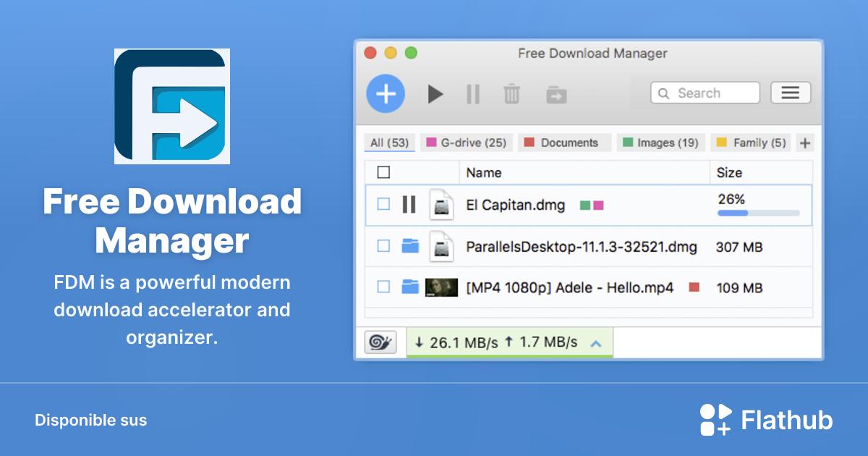
Task: Switch to the G-drive tab
Action: pos(466,143)
